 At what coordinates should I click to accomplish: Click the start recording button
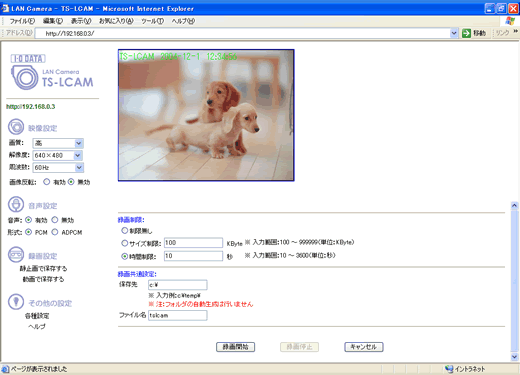click(236, 347)
